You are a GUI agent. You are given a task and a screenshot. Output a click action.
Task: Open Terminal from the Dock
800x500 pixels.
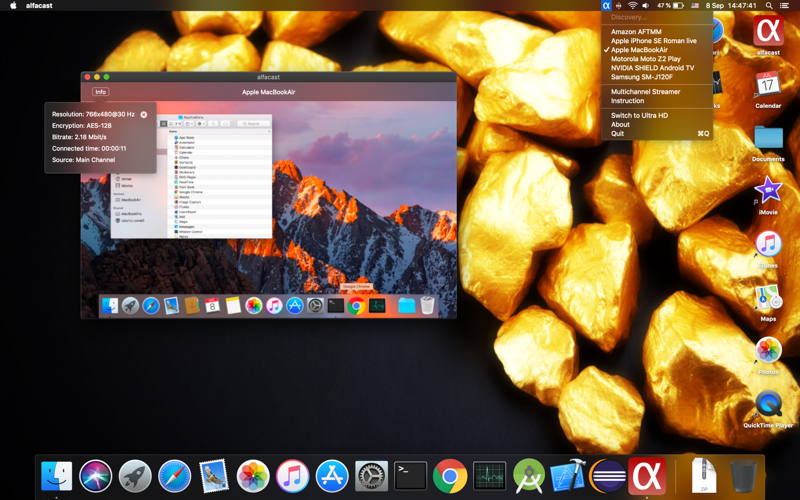point(410,476)
